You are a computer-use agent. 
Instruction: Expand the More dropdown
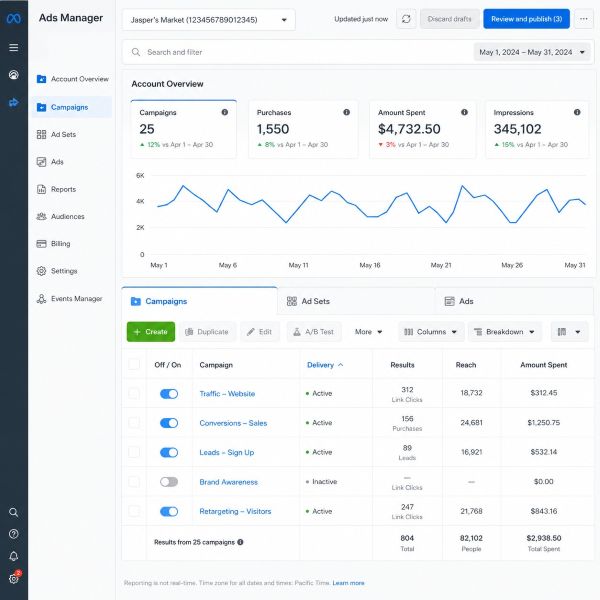[368, 332]
